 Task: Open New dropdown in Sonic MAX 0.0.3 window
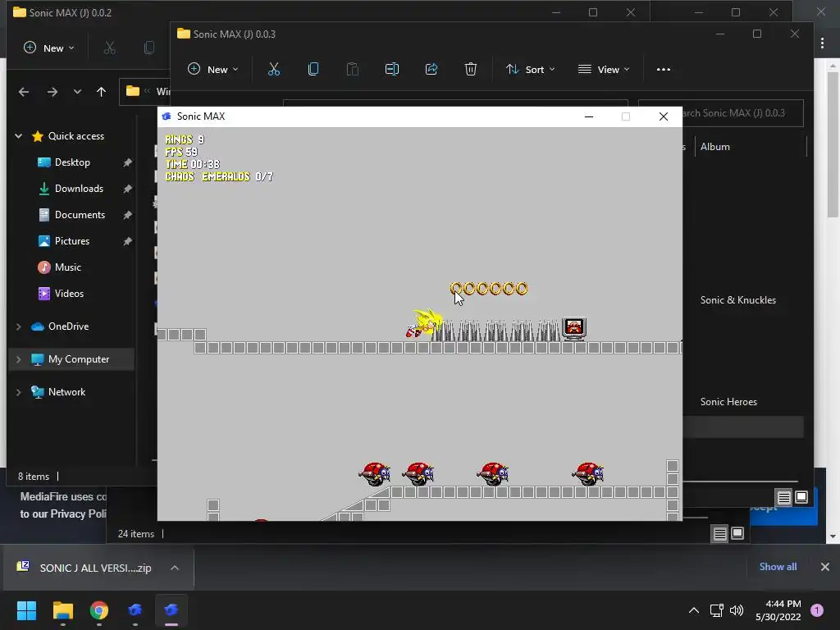coord(213,70)
